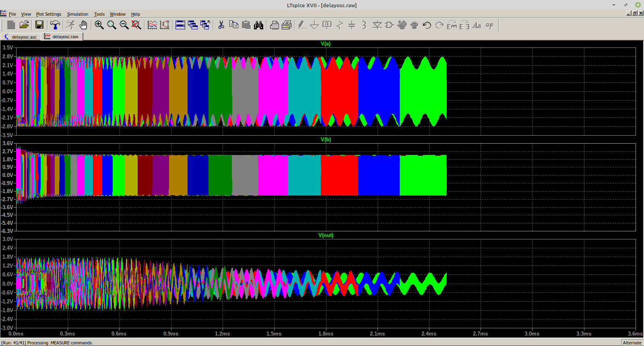Open the Window menu
This screenshot has height=346, width=644.
pos(118,14)
